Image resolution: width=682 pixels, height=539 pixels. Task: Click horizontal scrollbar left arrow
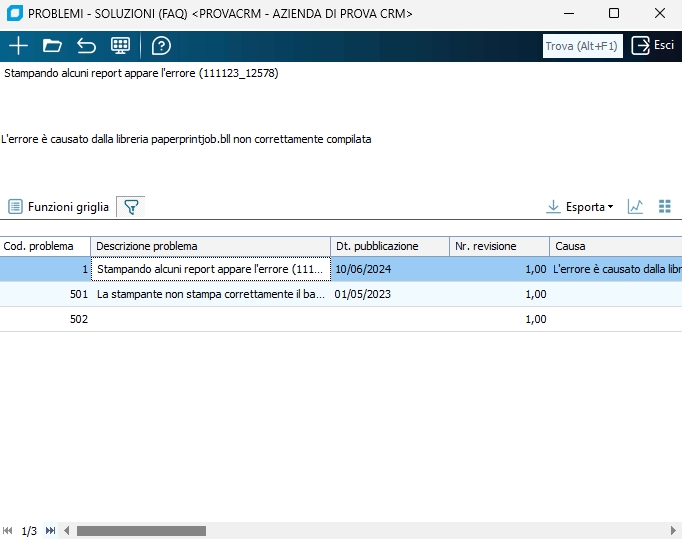(67, 530)
